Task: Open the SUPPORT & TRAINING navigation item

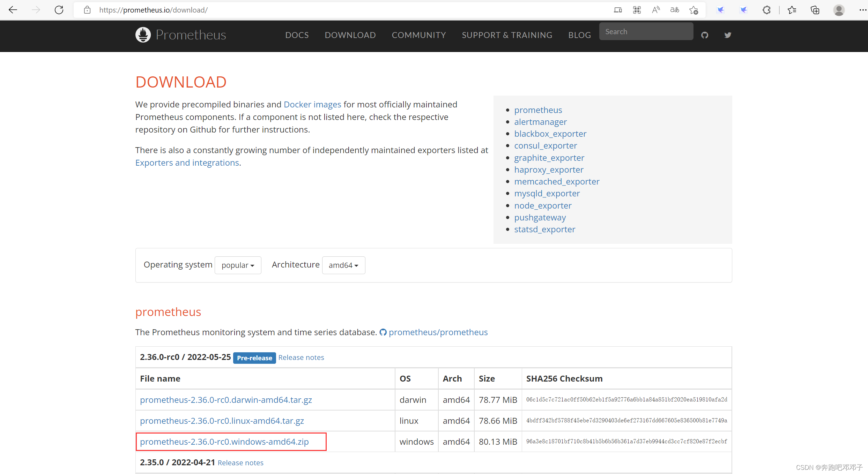Action: pyautogui.click(x=507, y=35)
